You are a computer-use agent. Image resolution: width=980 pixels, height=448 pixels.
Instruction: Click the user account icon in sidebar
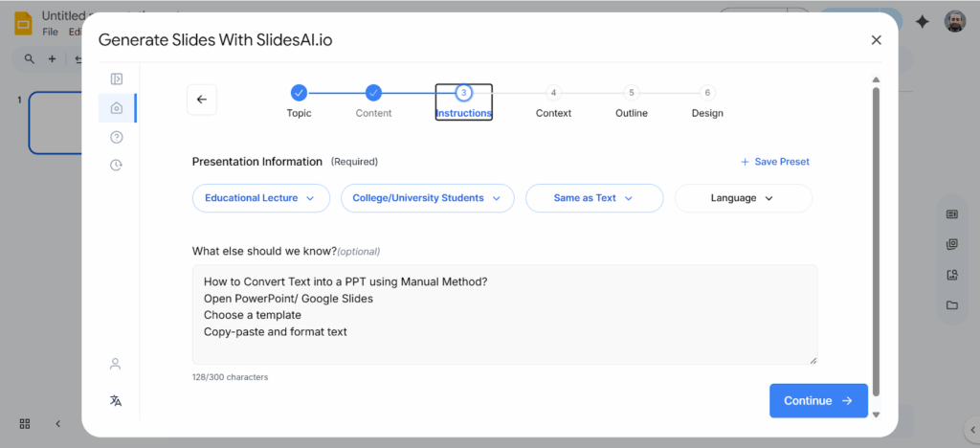tap(116, 364)
